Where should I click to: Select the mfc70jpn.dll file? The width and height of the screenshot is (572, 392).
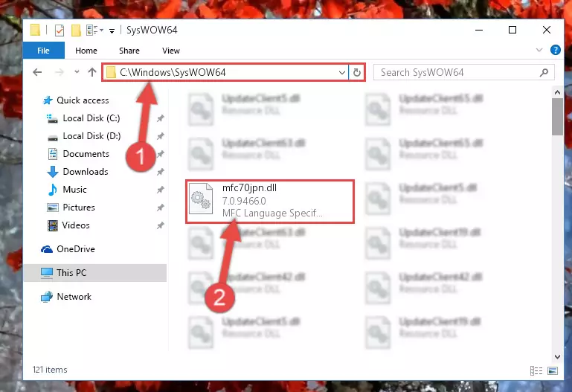point(270,202)
